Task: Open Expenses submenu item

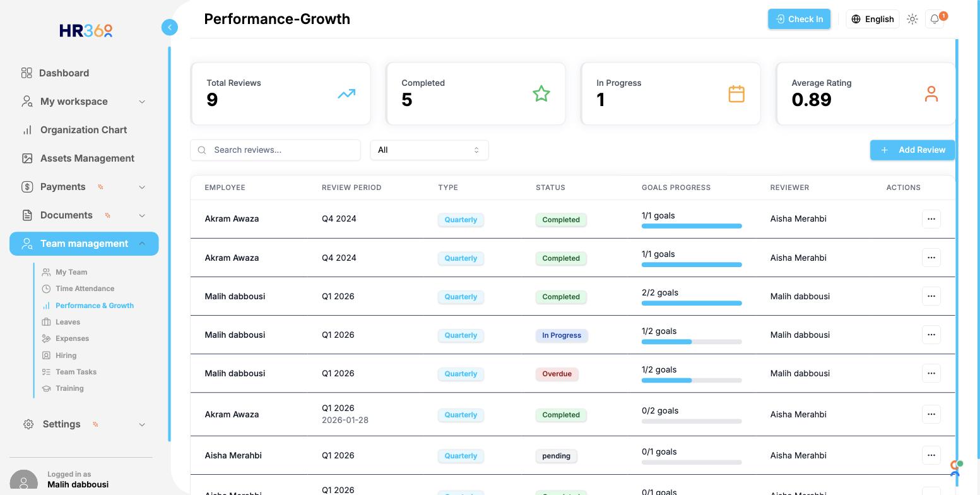Action: (72, 338)
